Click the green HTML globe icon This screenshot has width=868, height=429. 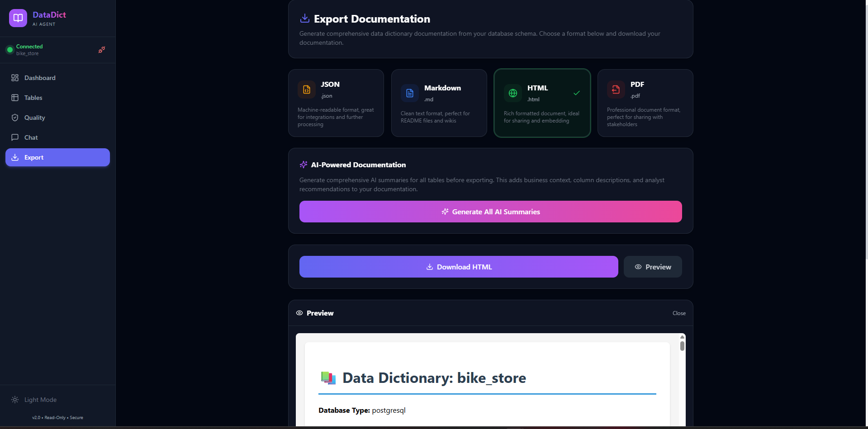(x=513, y=93)
